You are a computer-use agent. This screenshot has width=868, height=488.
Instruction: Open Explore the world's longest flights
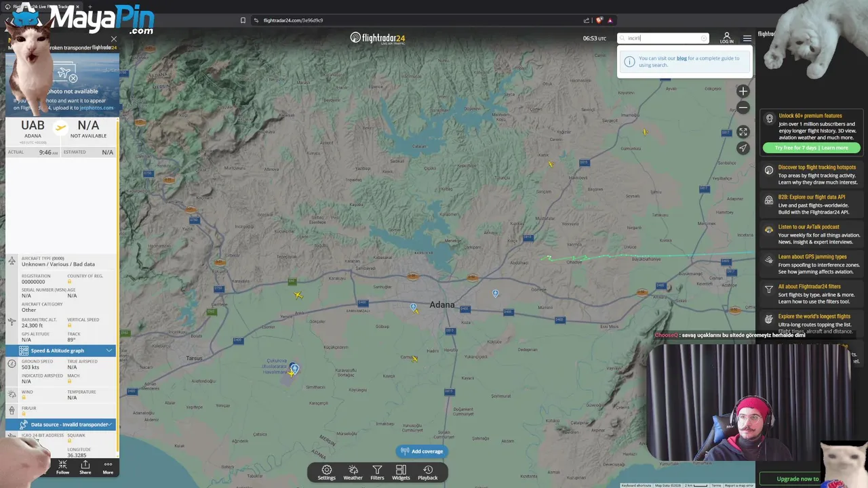pos(811,323)
